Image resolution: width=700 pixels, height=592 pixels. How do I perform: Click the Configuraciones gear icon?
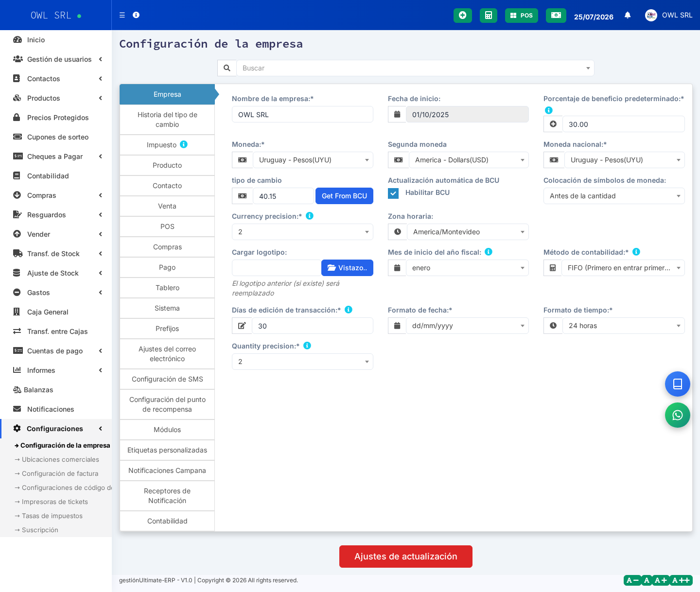click(17, 429)
